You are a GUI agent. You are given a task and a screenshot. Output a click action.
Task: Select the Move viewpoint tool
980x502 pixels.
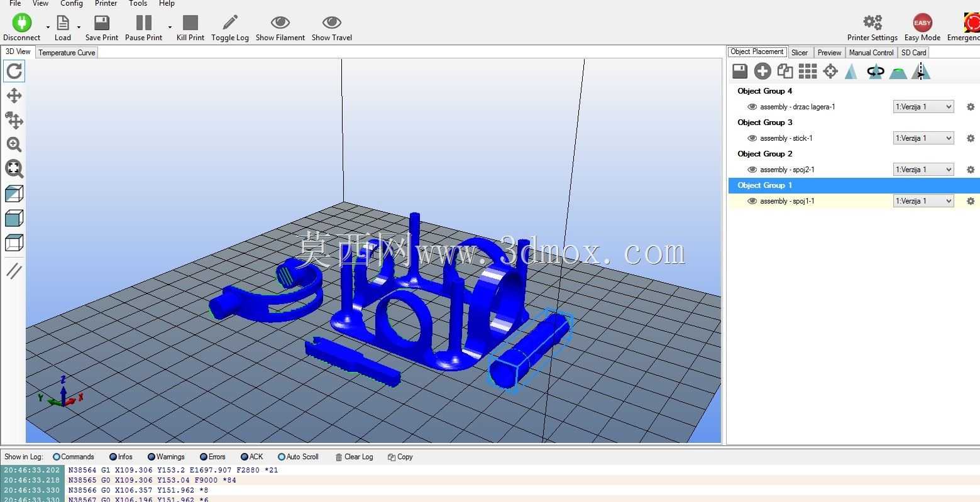point(14,95)
